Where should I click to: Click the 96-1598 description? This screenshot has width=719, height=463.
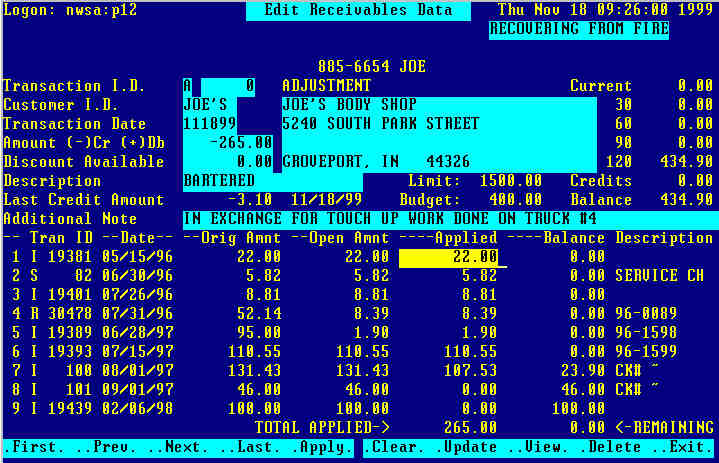pos(646,333)
